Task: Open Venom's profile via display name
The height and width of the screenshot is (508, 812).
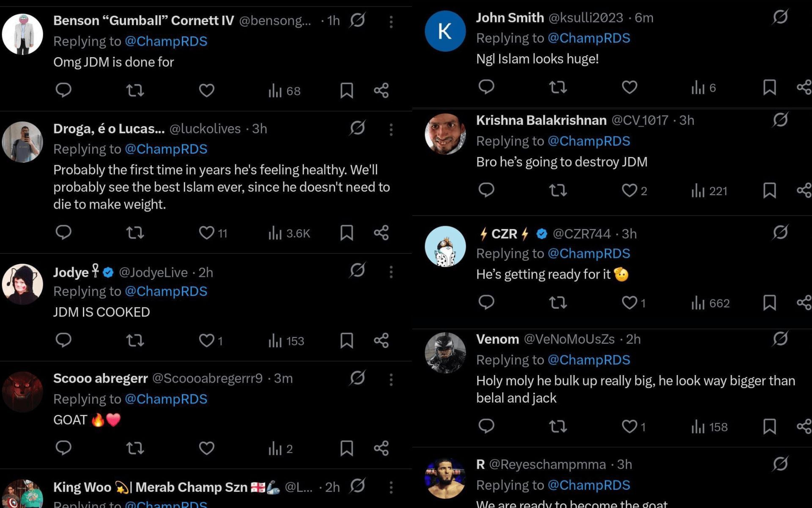Action: point(497,339)
